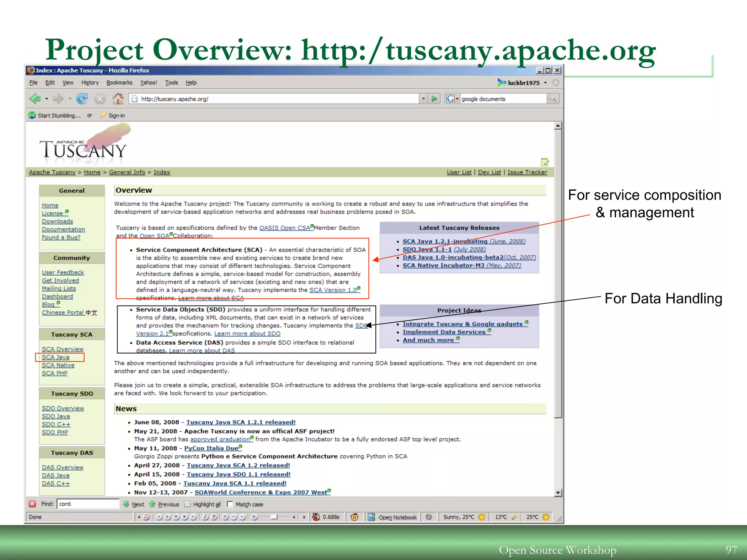Expand the URL bar history dropdown
This screenshot has height=560, width=747.
pyautogui.click(x=423, y=98)
